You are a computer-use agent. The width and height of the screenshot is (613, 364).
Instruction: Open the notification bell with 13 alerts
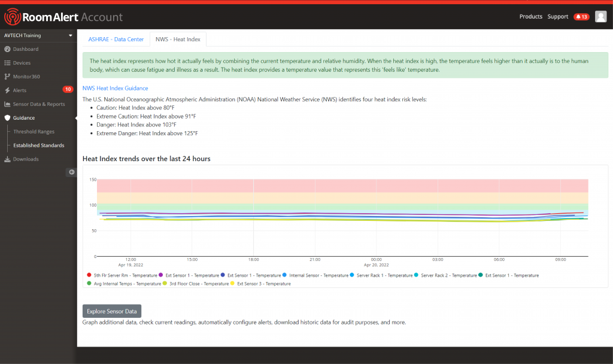point(581,17)
